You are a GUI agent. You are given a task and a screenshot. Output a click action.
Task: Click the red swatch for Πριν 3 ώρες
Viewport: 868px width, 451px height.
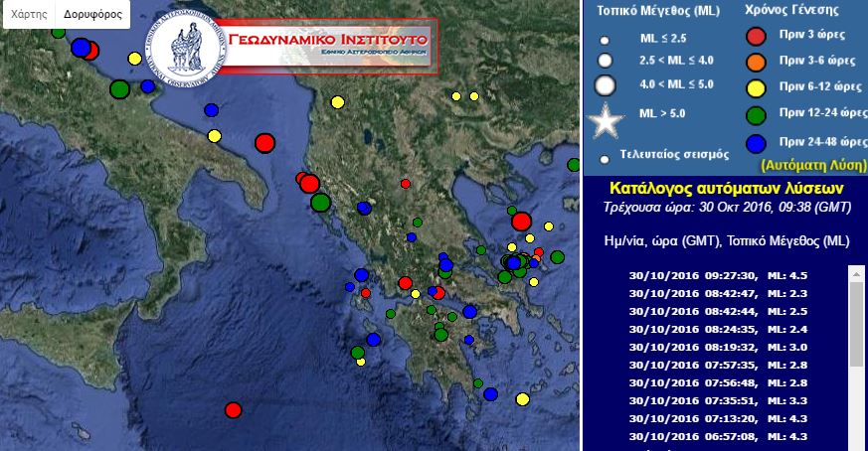[x=756, y=36]
